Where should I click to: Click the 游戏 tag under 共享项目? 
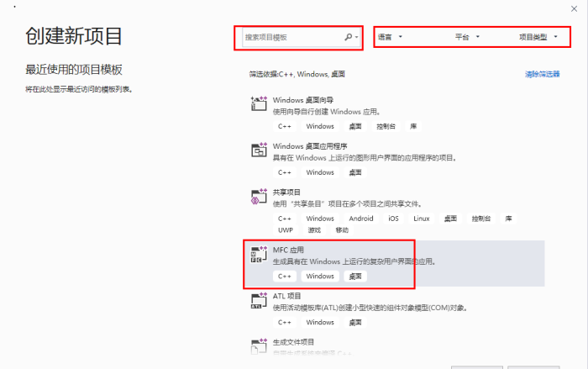314,230
